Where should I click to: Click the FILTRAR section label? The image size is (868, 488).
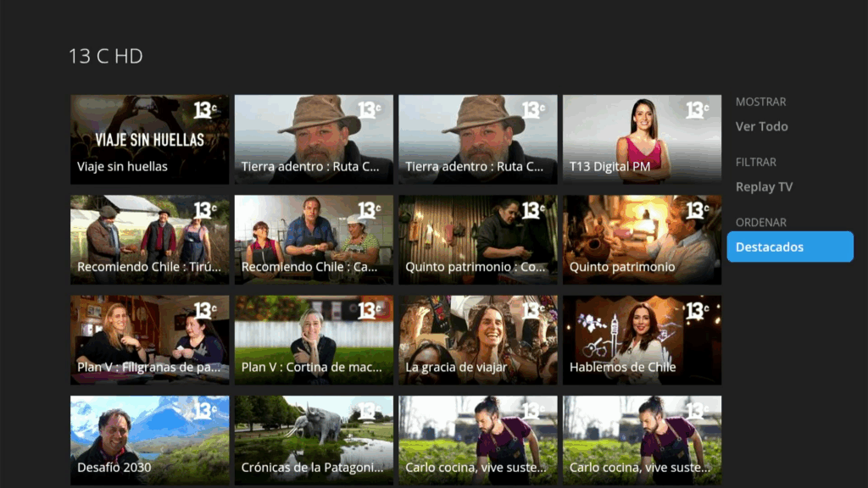[x=755, y=162]
